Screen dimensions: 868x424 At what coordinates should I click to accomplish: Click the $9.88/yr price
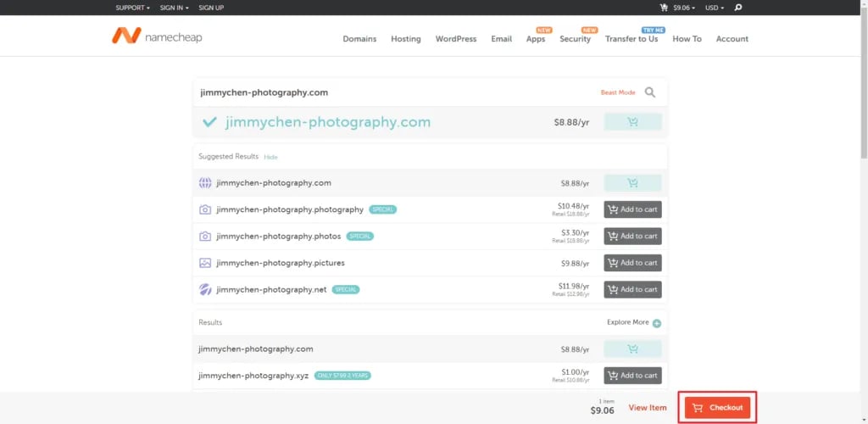pos(575,263)
